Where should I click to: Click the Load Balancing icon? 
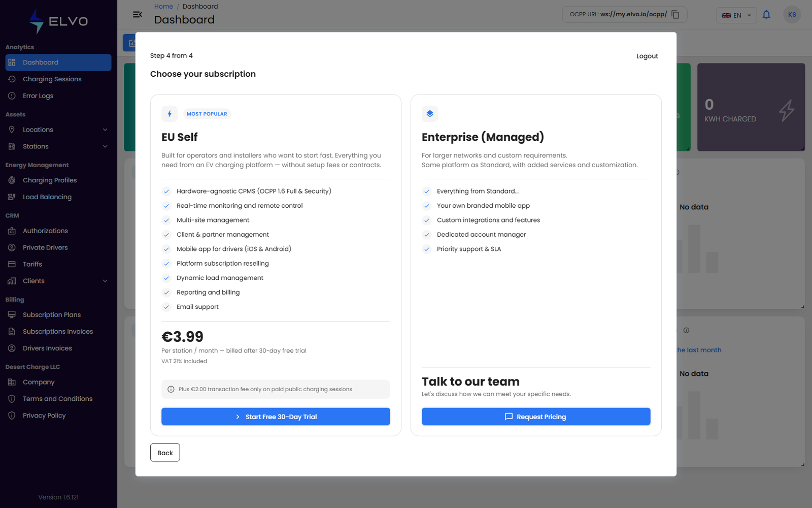tap(12, 197)
